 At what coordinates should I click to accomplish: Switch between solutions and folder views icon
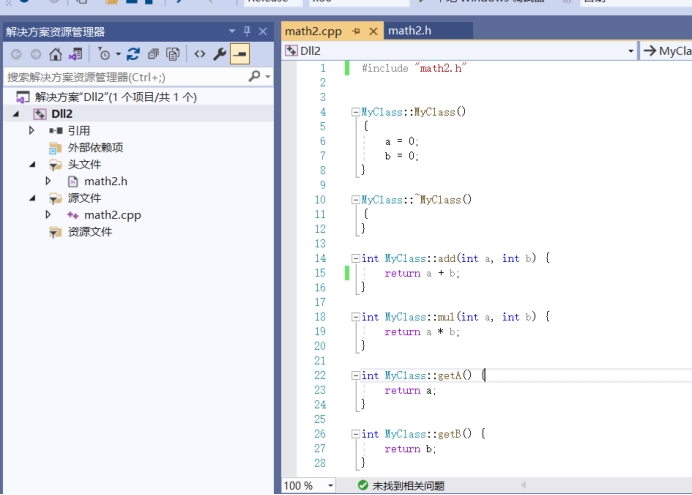(75, 54)
